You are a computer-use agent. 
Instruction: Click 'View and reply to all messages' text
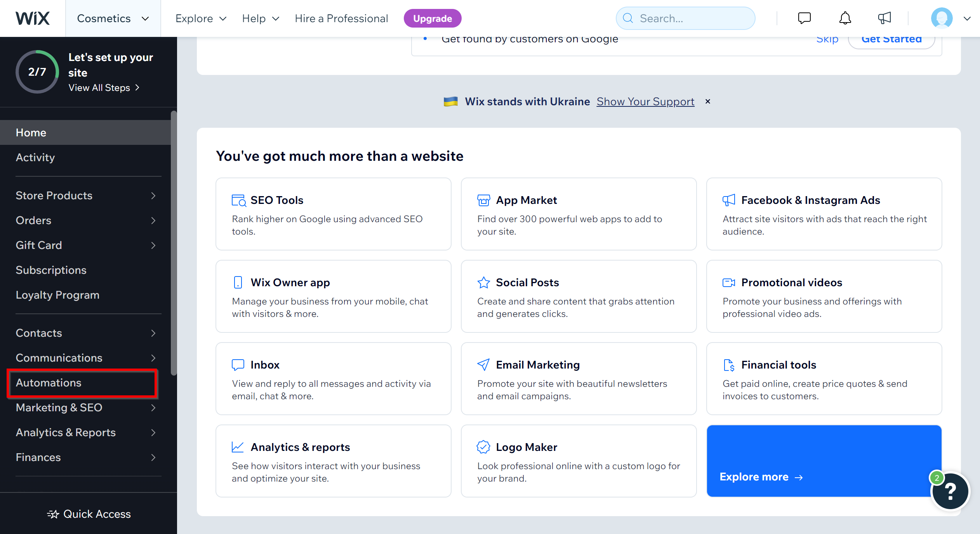331,390
